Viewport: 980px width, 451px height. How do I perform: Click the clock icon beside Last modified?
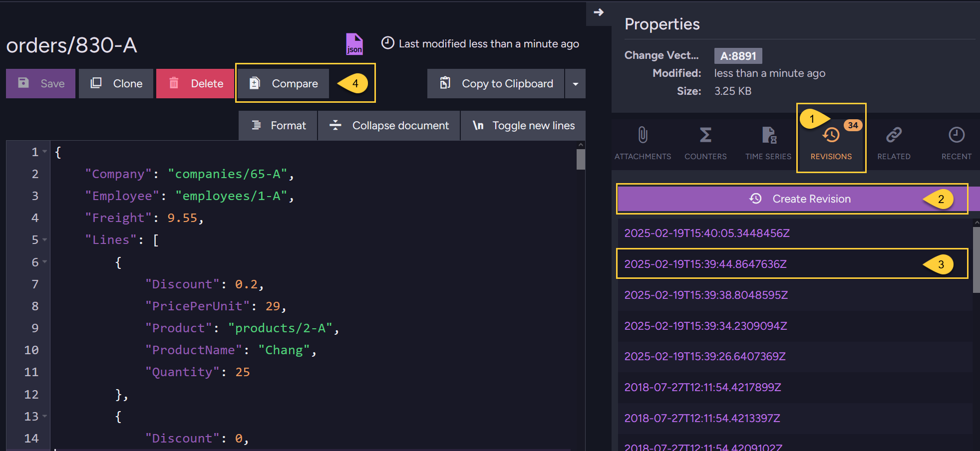click(x=388, y=43)
